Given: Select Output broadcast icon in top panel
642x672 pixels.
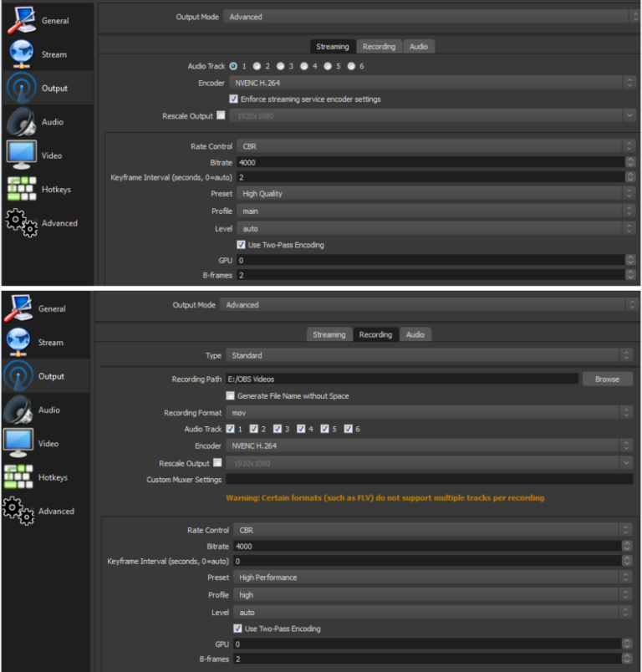Looking at the screenshot, I should pyautogui.click(x=22, y=88).
